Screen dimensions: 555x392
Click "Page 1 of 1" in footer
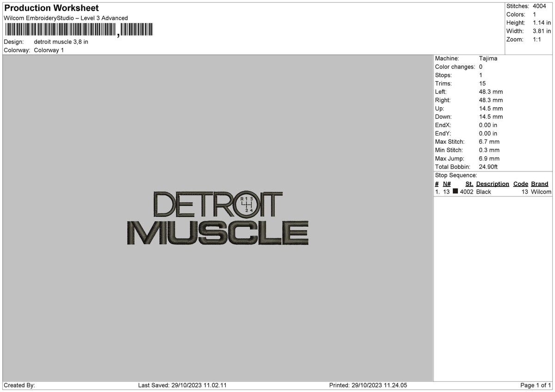coord(536,385)
